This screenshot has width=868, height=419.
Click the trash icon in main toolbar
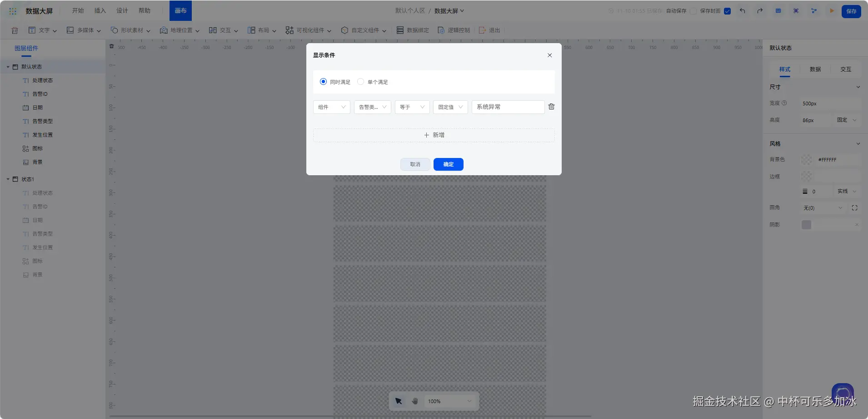point(15,30)
